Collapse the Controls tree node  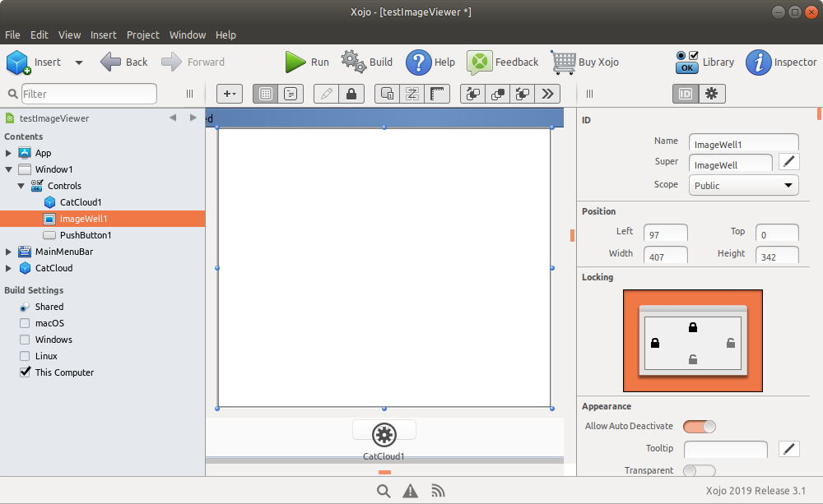[x=21, y=186]
